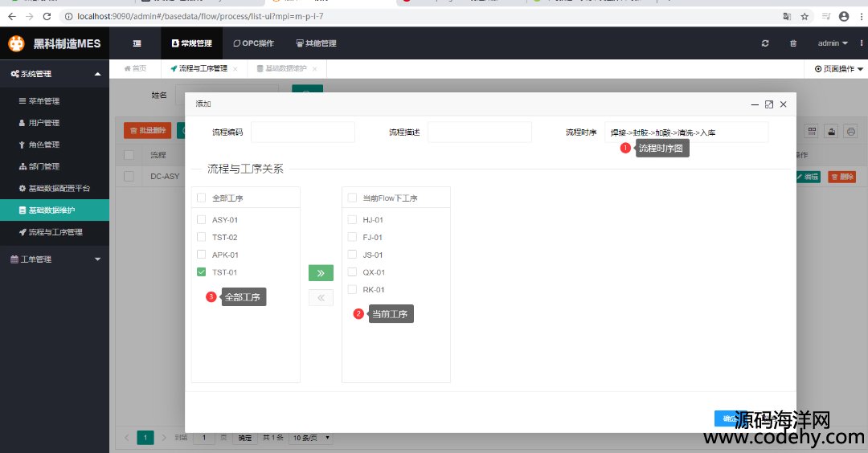Uncheck the TST-01 checkbox
Screen dimensions: 868x453
(202, 272)
